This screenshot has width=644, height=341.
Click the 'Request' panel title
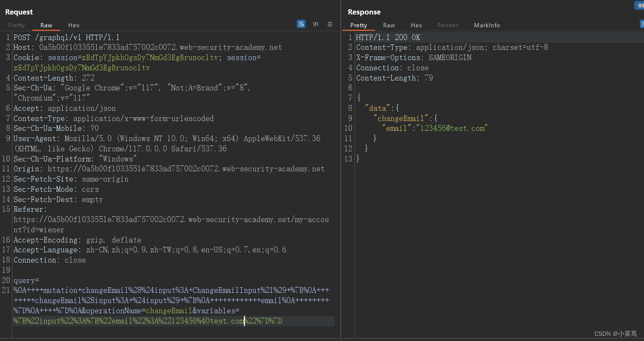(x=19, y=12)
